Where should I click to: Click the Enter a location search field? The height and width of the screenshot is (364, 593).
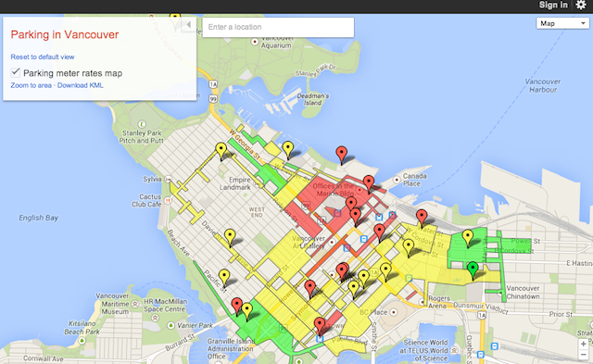(278, 27)
